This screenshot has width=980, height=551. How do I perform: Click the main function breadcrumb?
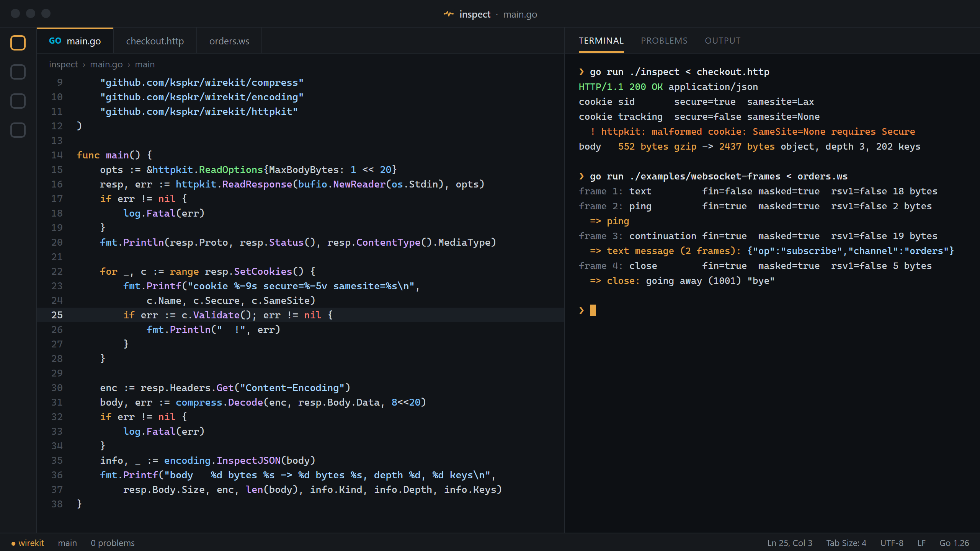point(145,64)
